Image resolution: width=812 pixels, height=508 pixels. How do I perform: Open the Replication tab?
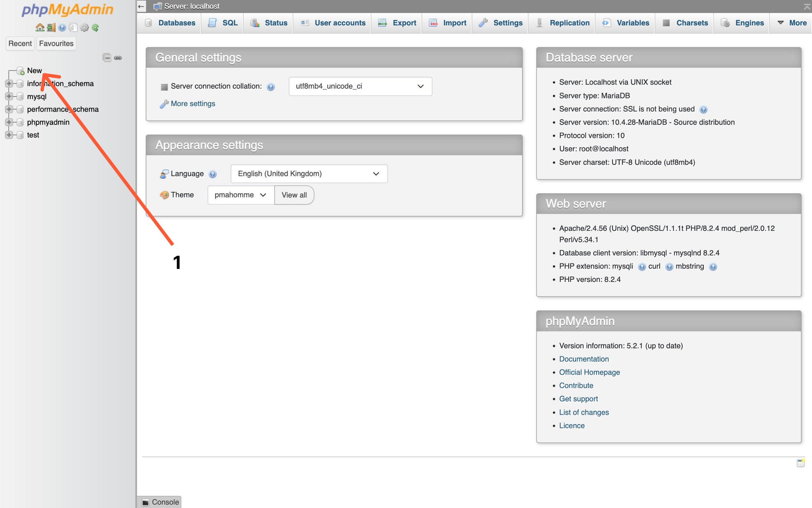click(562, 23)
